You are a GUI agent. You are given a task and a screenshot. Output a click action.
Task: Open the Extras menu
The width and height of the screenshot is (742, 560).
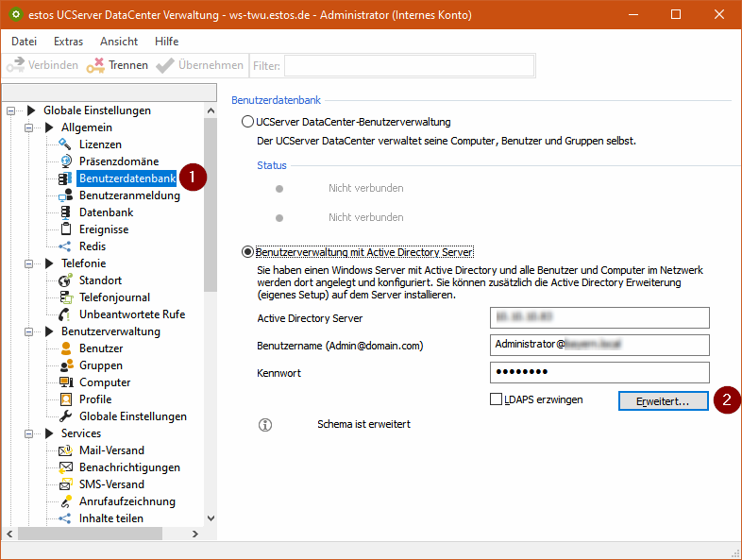click(68, 42)
